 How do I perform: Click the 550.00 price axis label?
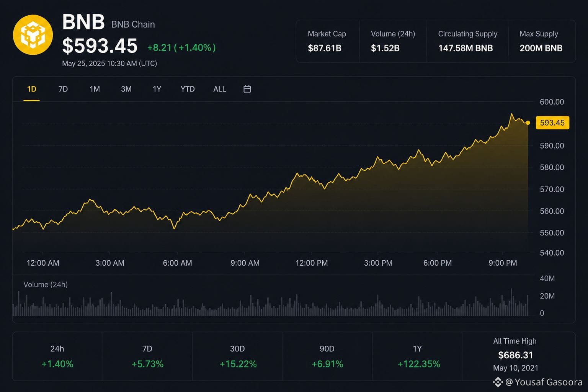pos(552,233)
